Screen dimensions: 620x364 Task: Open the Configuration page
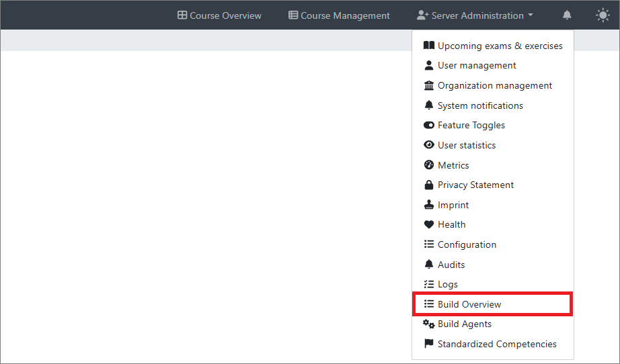tap(467, 244)
